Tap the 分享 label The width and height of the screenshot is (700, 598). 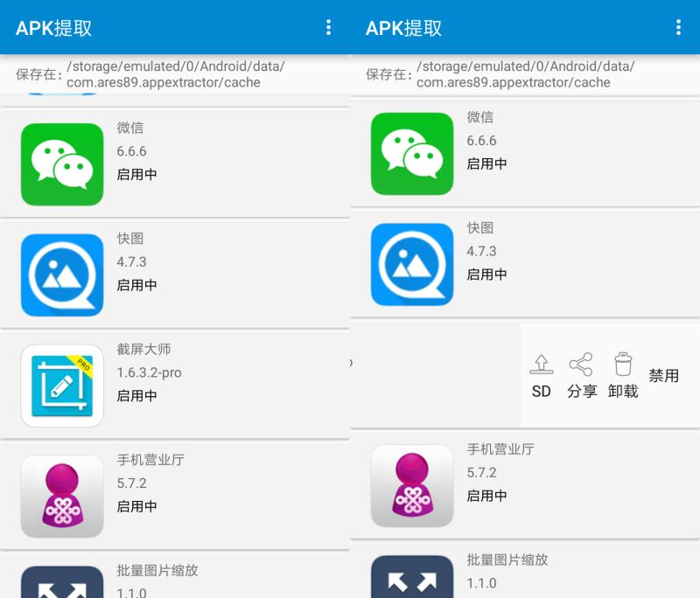click(x=582, y=391)
